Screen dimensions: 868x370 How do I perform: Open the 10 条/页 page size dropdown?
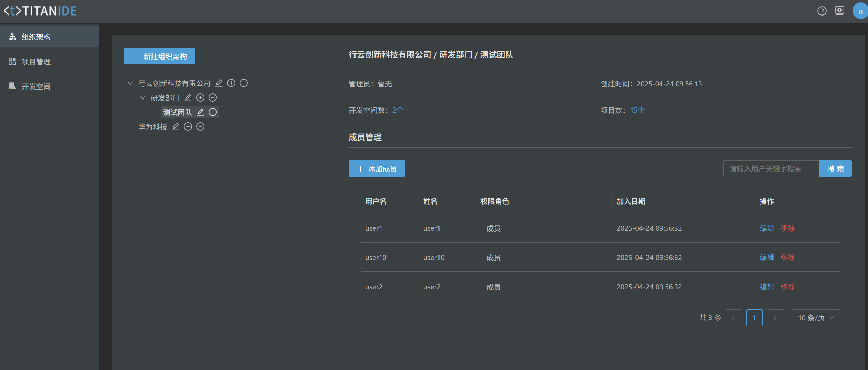(x=815, y=318)
